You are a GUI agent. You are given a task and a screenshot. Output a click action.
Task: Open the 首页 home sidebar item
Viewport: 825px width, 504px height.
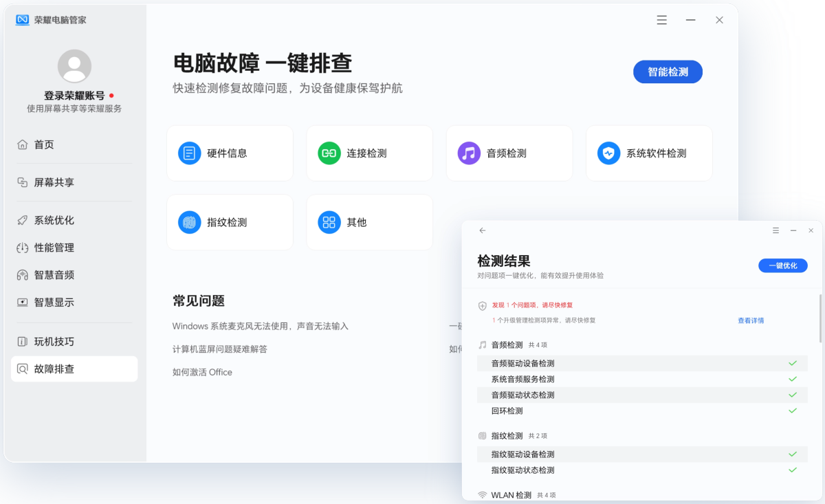pyautogui.click(x=74, y=144)
